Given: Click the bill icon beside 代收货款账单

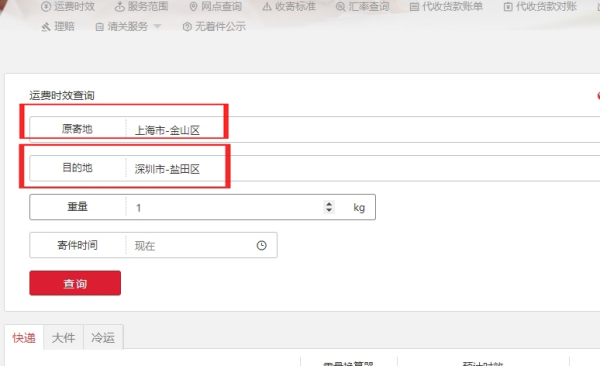Looking at the screenshot, I should 414,7.
